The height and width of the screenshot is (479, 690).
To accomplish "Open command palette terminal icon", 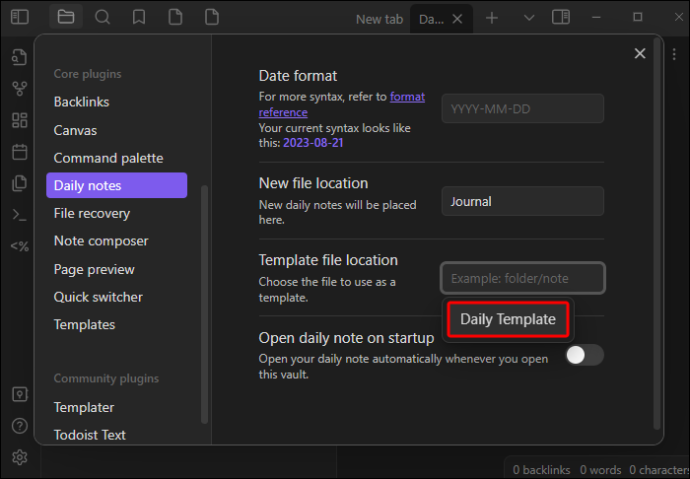I will coord(19,215).
